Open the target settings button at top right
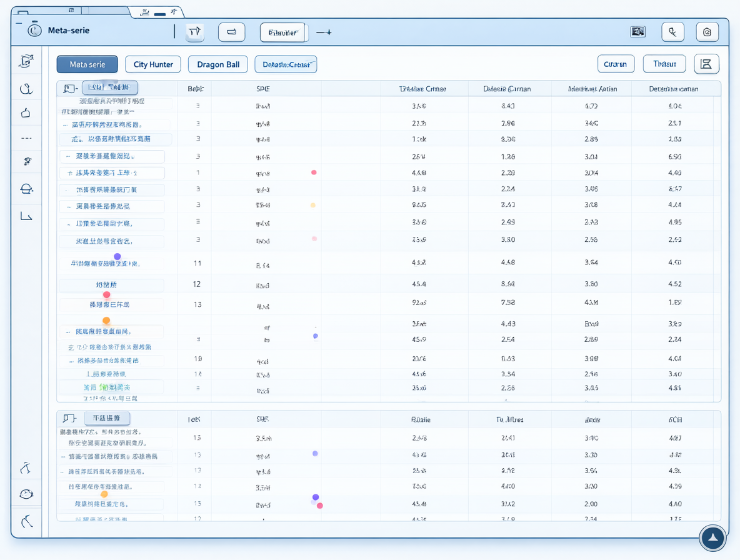Image resolution: width=740 pixels, height=560 pixels. 707,32
